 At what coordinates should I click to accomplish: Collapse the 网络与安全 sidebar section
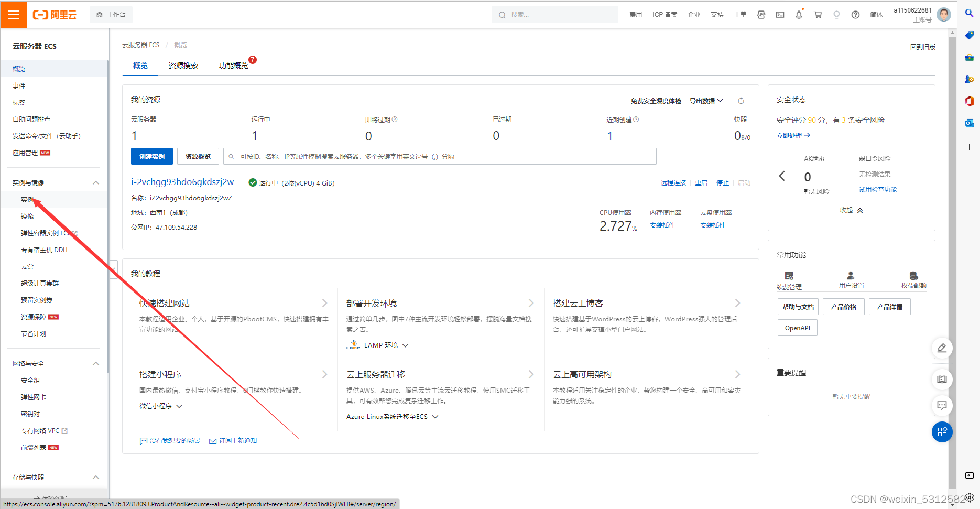coord(96,363)
